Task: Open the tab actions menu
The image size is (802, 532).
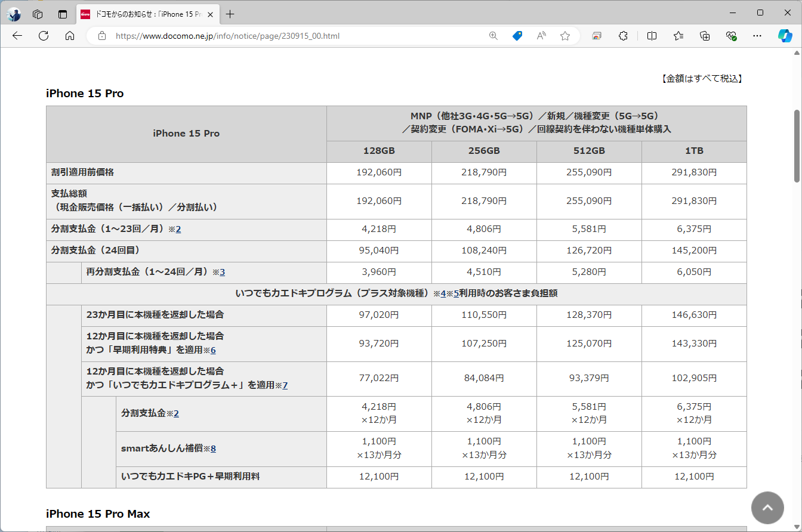Action: pos(63,13)
